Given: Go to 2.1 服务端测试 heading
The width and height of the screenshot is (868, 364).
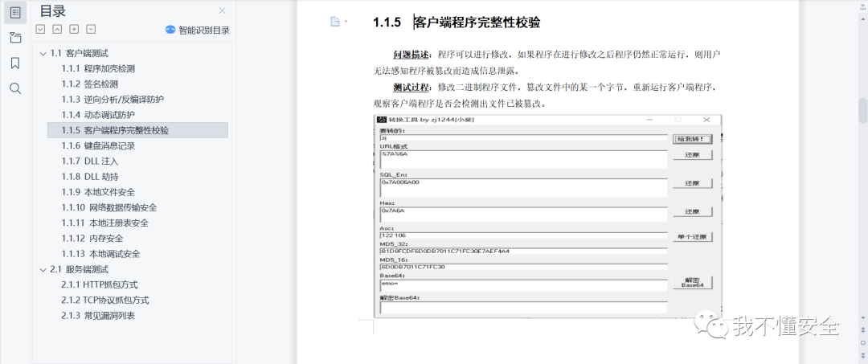Looking at the screenshot, I should pos(79,270).
